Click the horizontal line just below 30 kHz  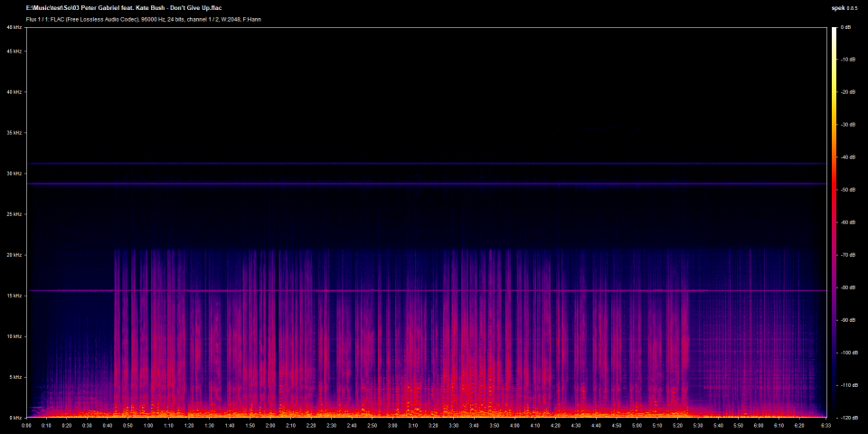pos(425,184)
